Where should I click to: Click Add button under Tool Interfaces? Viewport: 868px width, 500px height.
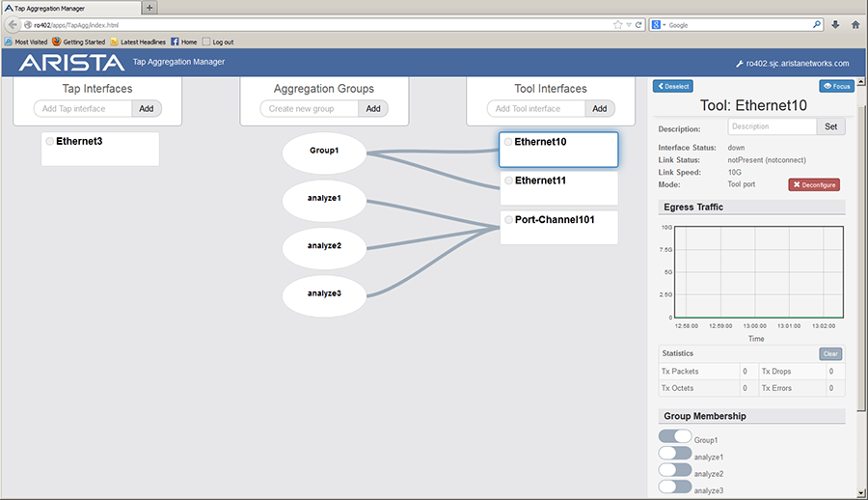click(x=600, y=109)
